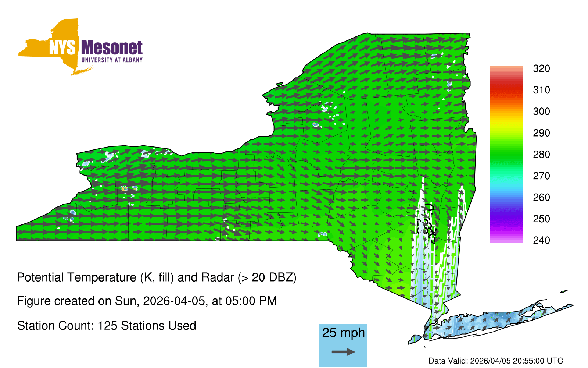
Task: Click the Figure created on date line
Action: click(x=147, y=301)
